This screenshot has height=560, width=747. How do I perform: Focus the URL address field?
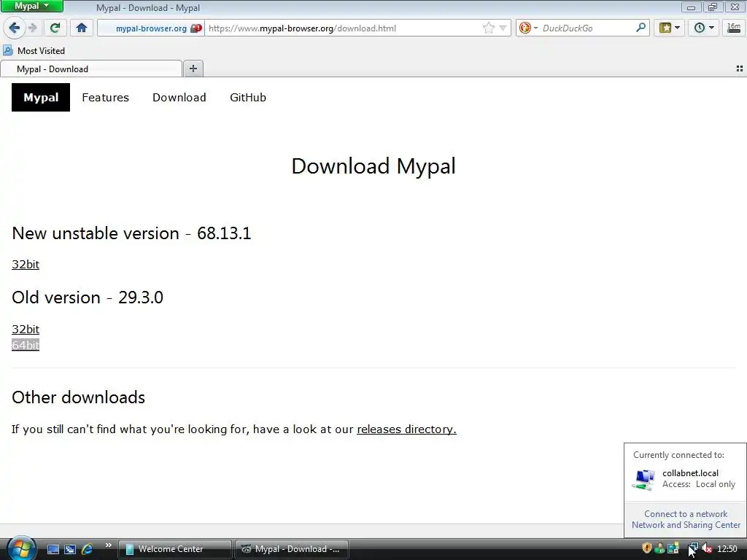[x=343, y=28]
